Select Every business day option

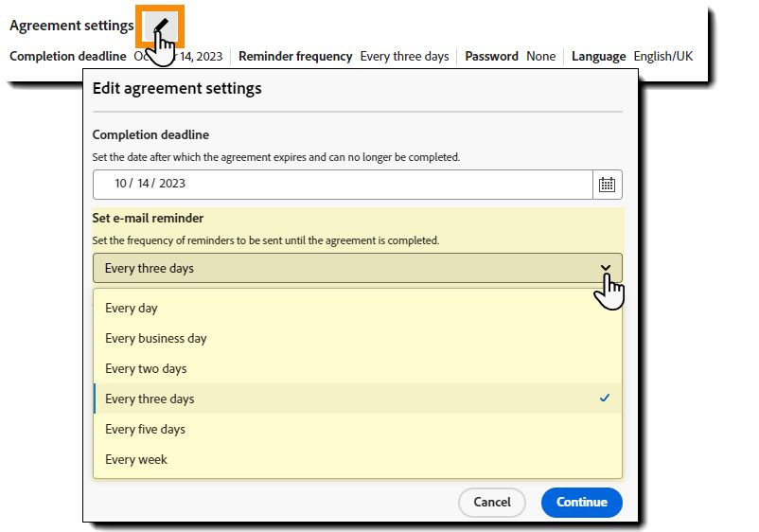[x=357, y=338]
